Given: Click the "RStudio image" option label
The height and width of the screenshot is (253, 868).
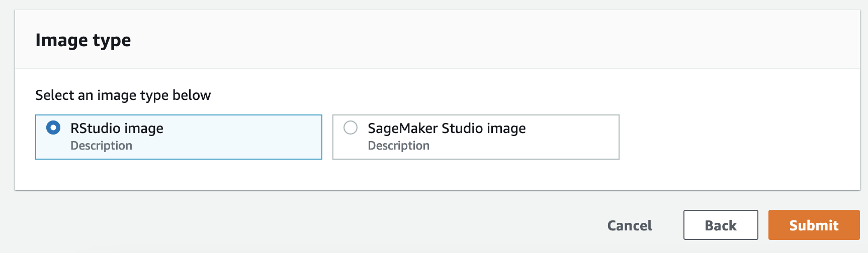Looking at the screenshot, I should [117, 129].
